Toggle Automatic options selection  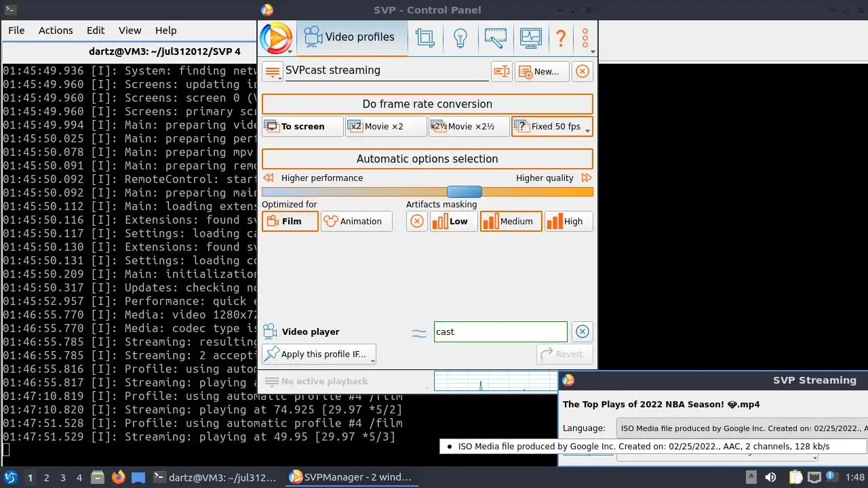click(427, 159)
